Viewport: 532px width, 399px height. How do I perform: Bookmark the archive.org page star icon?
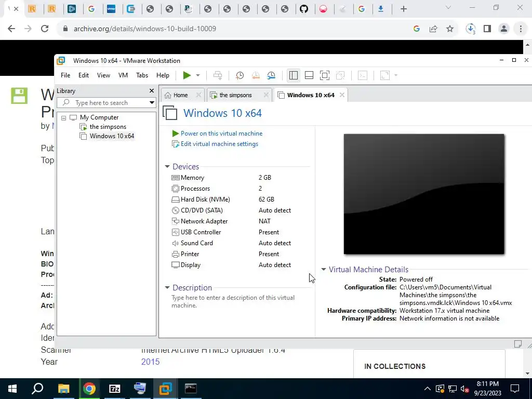click(x=450, y=29)
